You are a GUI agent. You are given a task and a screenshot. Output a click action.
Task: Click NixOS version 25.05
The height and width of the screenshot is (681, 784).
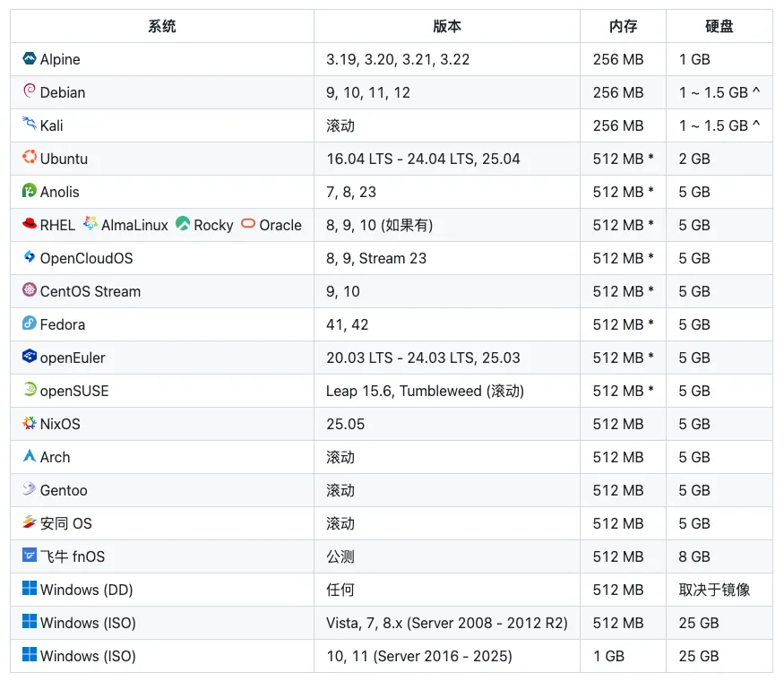coord(346,424)
